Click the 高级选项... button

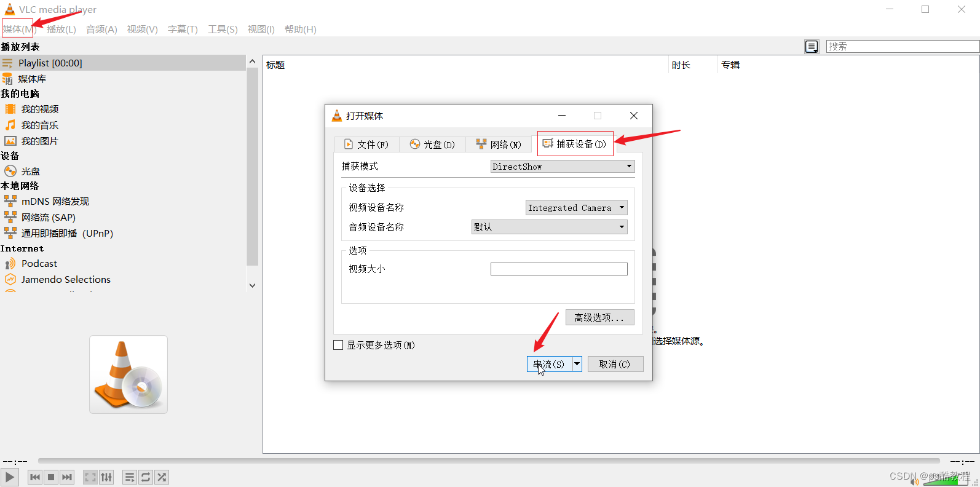[599, 317]
